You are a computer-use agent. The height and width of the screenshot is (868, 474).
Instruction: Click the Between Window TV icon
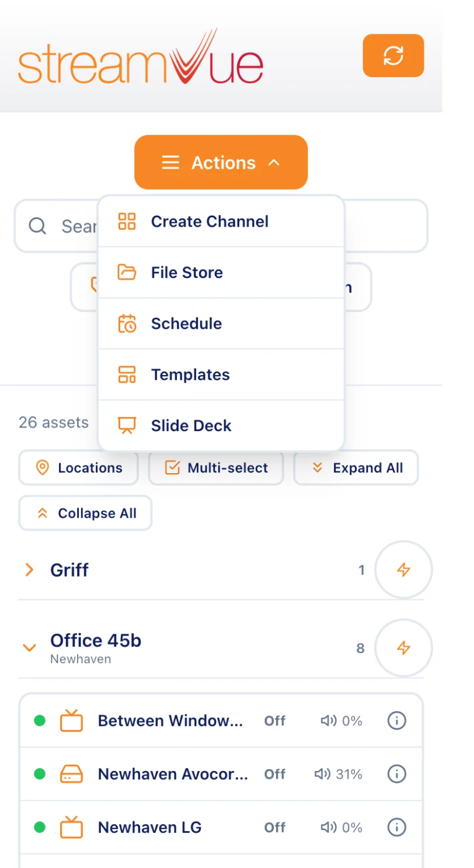[72, 720]
